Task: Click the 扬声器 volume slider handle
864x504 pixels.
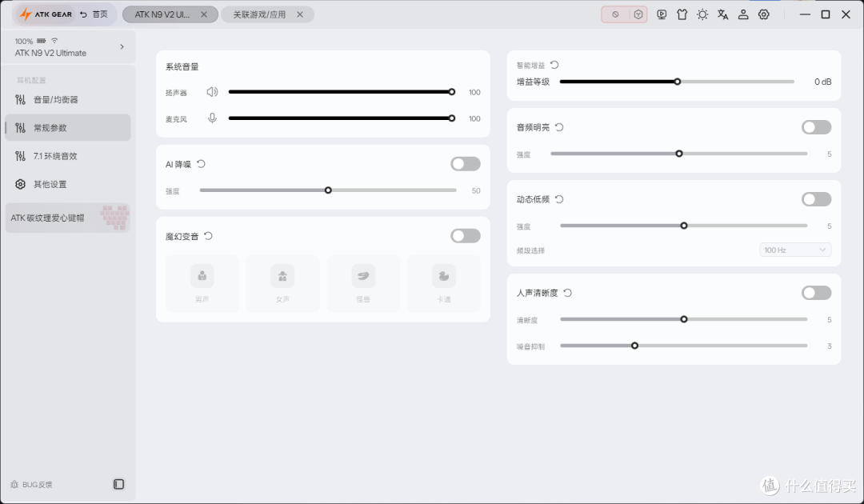Action: [452, 92]
